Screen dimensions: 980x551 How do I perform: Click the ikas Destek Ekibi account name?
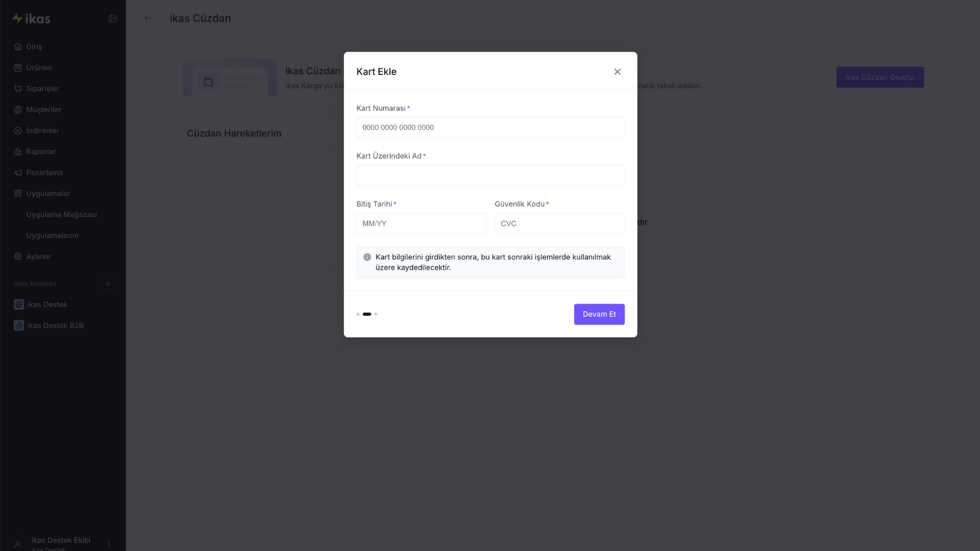[x=61, y=540]
